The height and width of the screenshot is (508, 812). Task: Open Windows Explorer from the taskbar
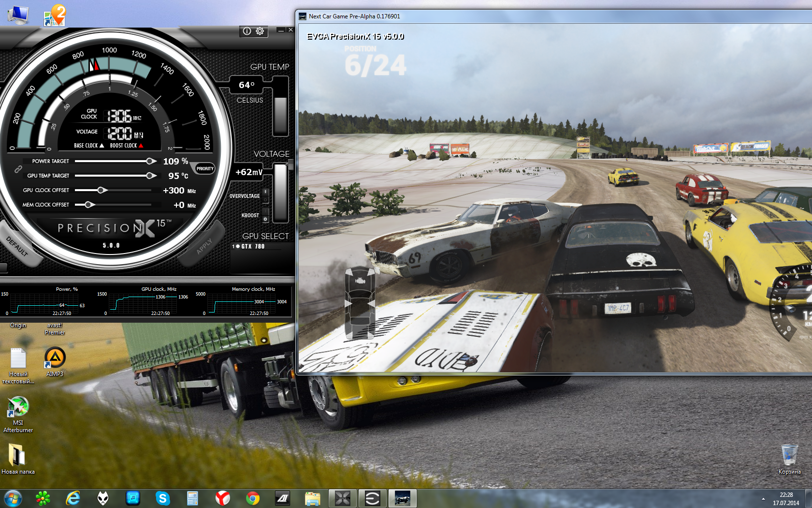pos(313,498)
